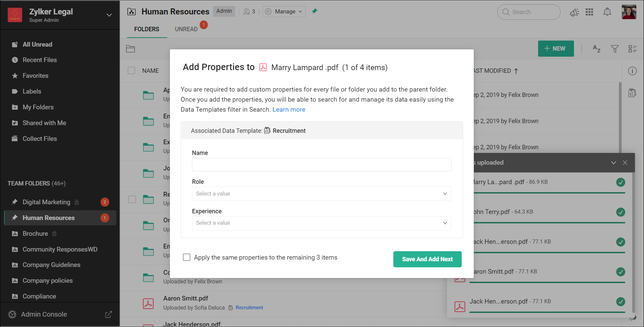Screen dimensions: 644x327
Task: Click the Brochure lock icon
Action: [x=54, y=233]
